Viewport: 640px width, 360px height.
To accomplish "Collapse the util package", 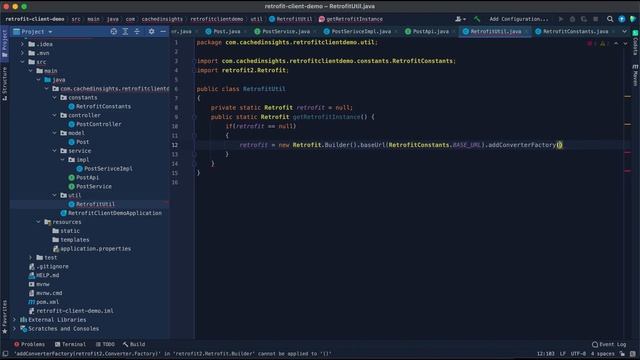I will point(55,196).
